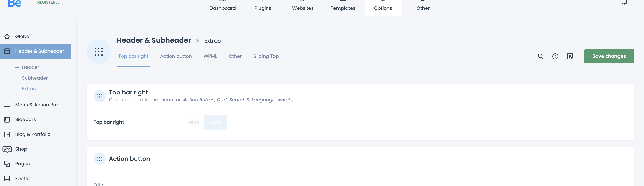Switch to the Action button tab
Image resolution: width=644 pixels, height=186 pixels.
[176, 56]
